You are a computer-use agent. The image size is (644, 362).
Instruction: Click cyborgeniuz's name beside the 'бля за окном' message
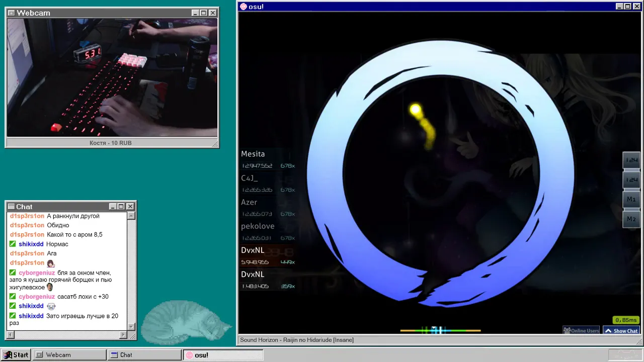[37, 273]
